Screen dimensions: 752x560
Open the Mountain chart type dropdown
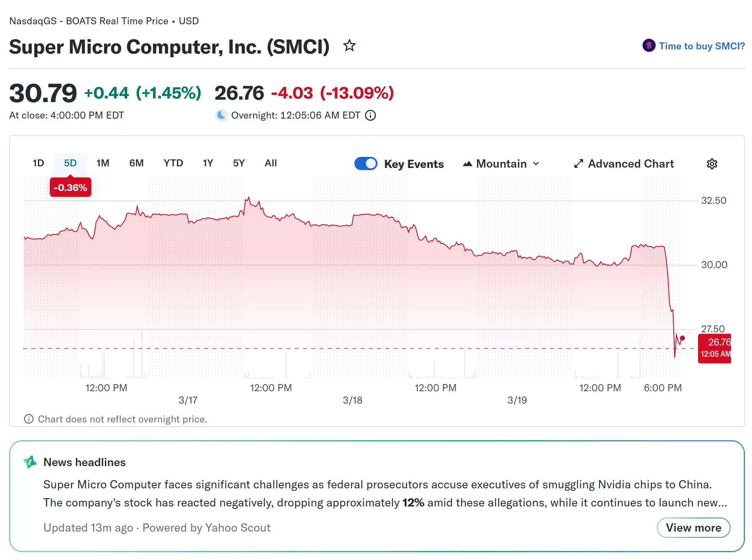[501, 164]
